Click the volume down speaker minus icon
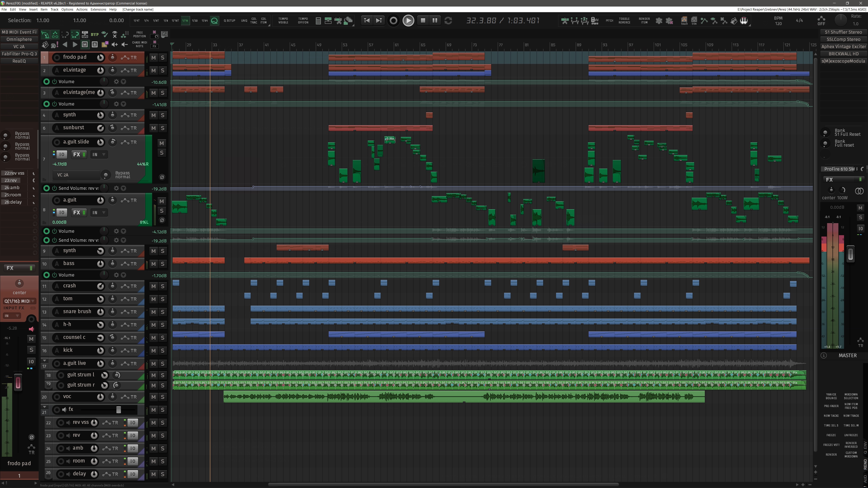The image size is (868, 488). (125, 45)
